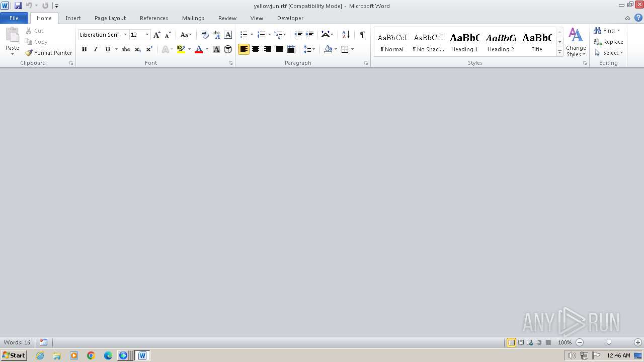
Task: Open the font name Liberation Serif dropdown
Action: pyautogui.click(x=125, y=35)
